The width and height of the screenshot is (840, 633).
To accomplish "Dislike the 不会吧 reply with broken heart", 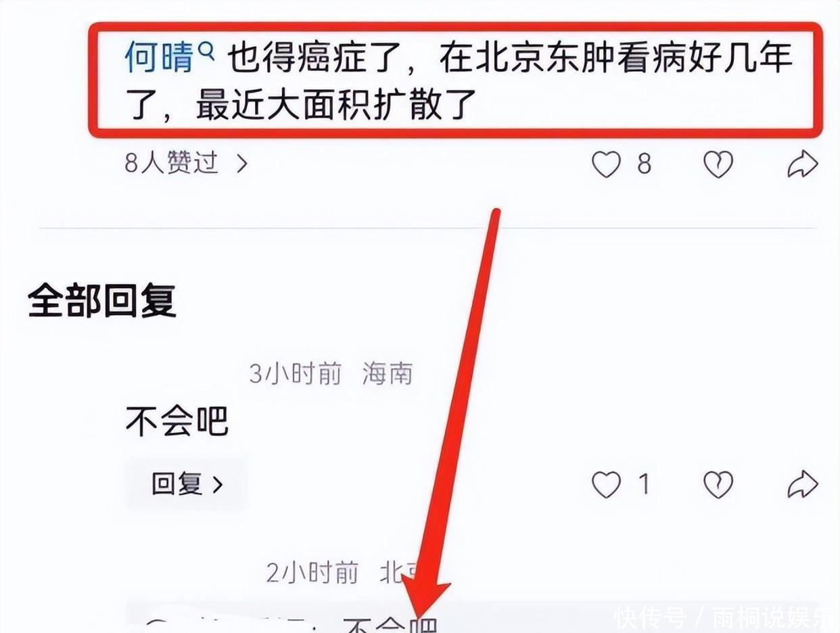I will click(718, 484).
